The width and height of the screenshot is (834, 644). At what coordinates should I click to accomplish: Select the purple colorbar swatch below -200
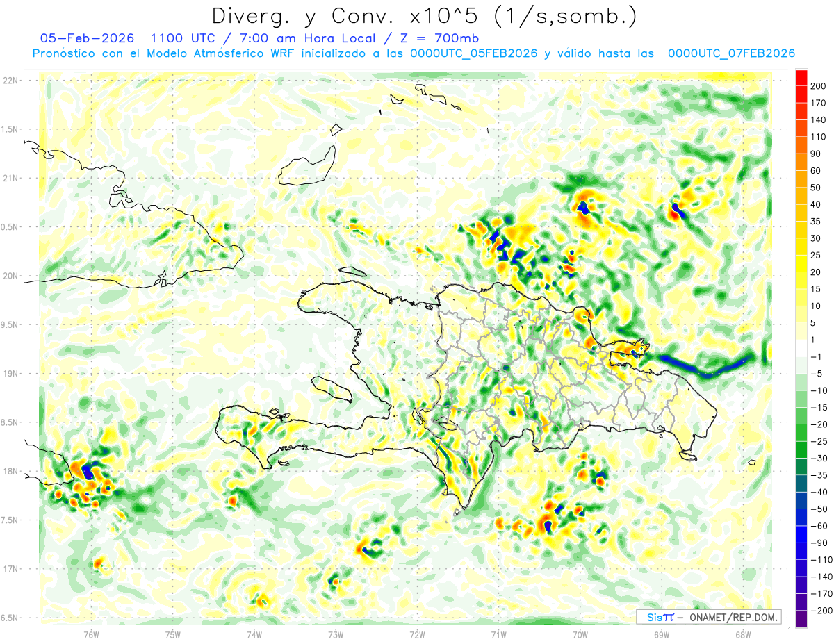pos(801,620)
